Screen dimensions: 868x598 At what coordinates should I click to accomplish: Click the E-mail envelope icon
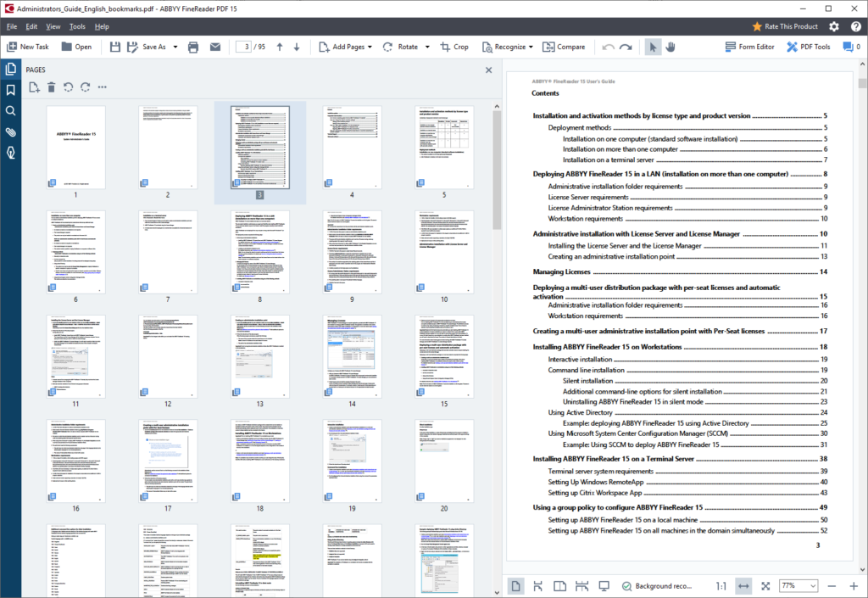pyautogui.click(x=215, y=47)
